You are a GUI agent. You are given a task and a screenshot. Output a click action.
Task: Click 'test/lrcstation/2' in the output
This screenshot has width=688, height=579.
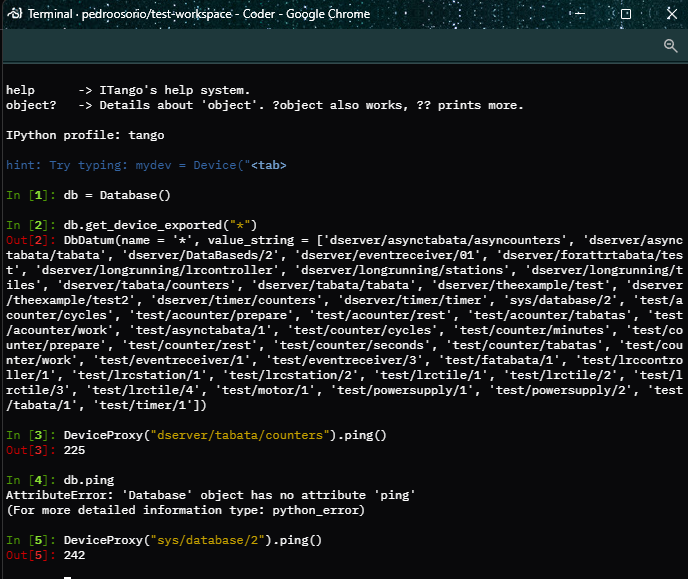(290, 375)
